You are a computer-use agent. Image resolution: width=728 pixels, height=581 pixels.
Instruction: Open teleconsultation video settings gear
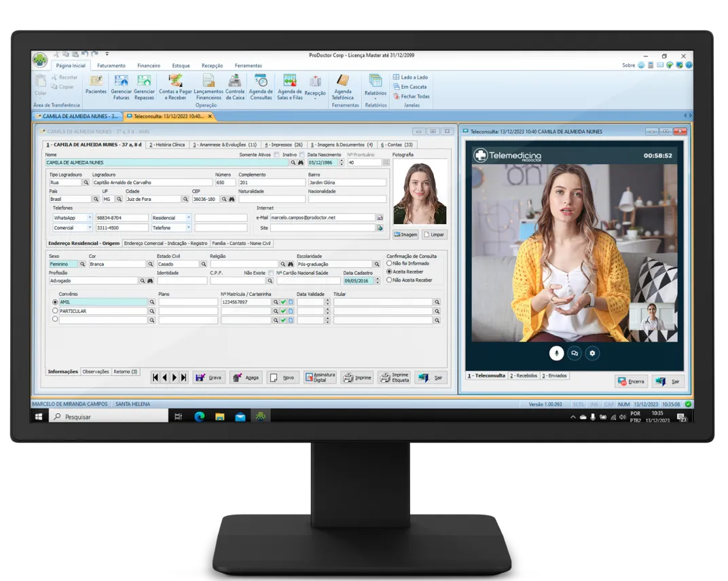(x=592, y=353)
